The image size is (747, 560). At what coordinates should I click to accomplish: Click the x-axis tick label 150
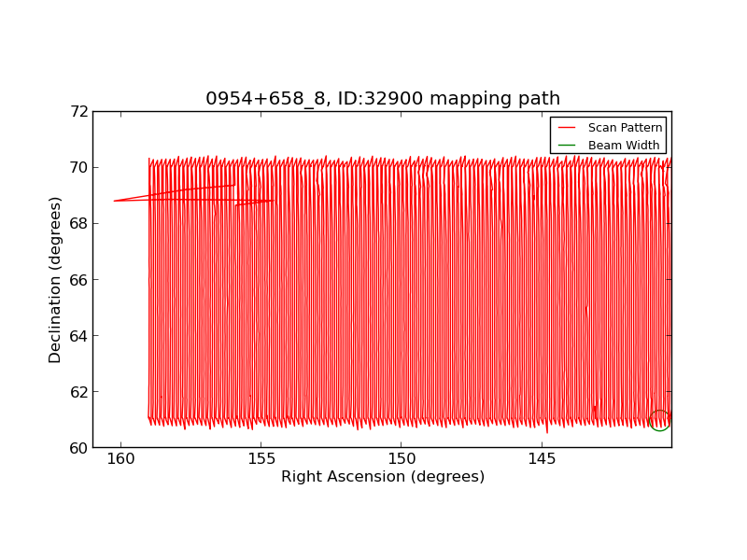(402, 459)
